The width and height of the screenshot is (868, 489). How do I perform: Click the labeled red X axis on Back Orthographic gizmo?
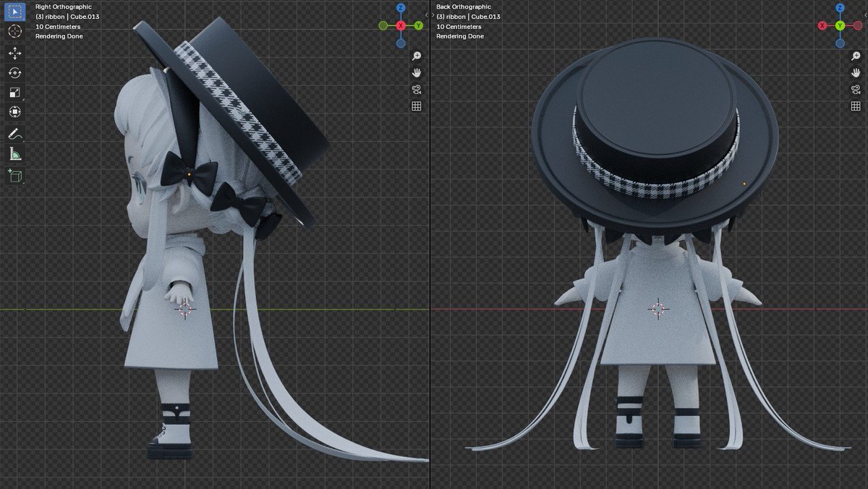(x=822, y=25)
